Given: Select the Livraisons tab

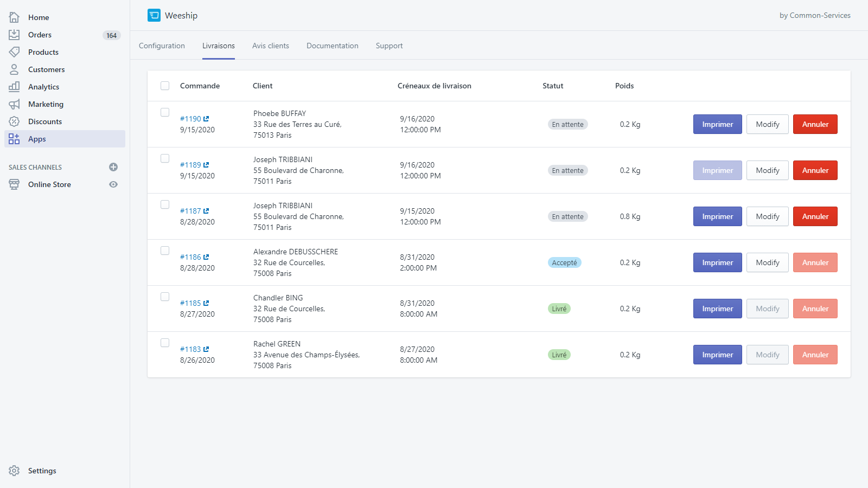Looking at the screenshot, I should tap(219, 46).
